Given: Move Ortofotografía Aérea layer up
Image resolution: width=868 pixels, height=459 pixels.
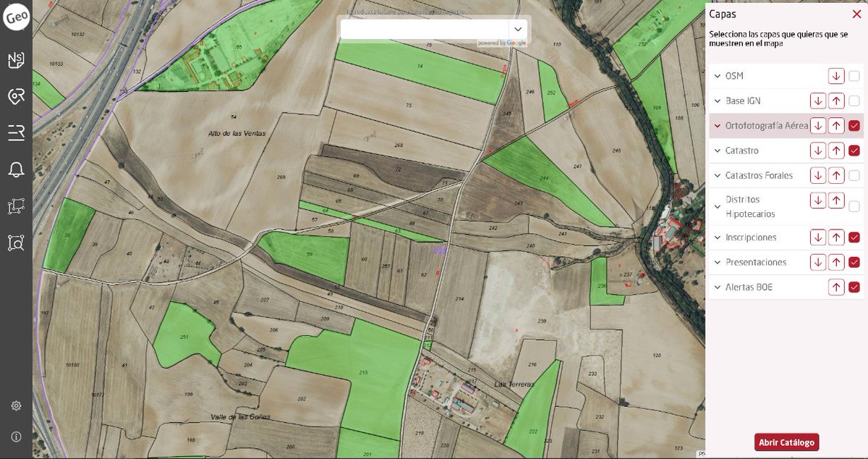Looking at the screenshot, I should [x=836, y=126].
